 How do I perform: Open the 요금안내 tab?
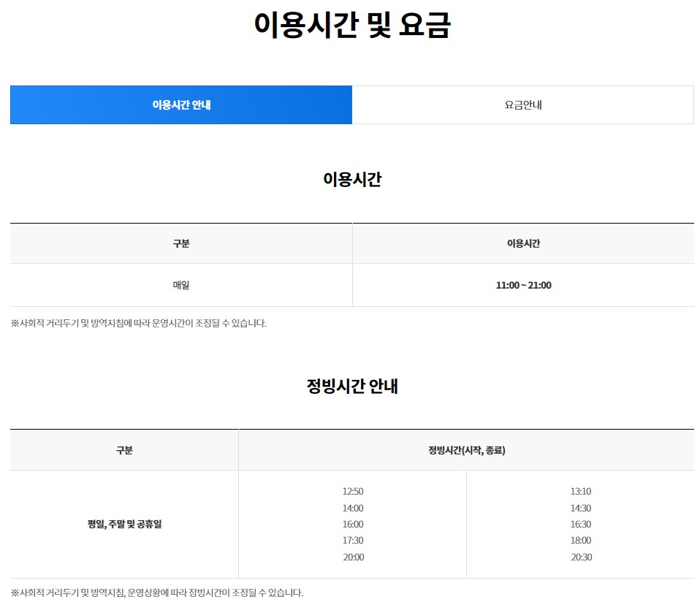pos(523,105)
